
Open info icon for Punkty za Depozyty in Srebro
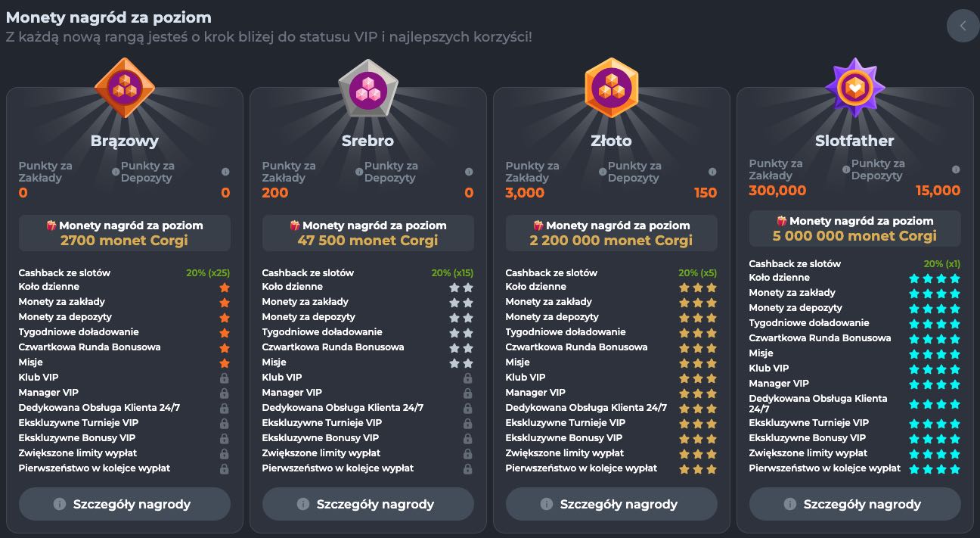[469, 172]
